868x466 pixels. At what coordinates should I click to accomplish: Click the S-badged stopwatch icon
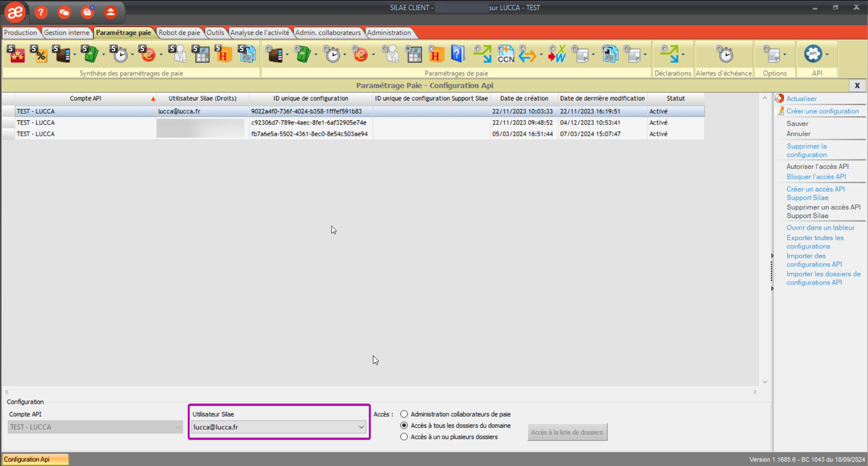pos(119,54)
